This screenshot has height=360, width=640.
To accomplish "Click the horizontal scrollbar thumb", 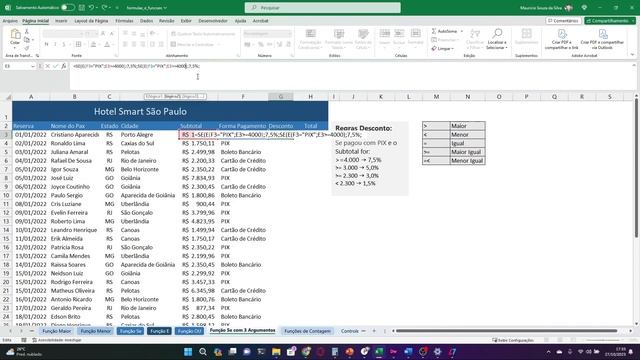I will pos(506,331).
